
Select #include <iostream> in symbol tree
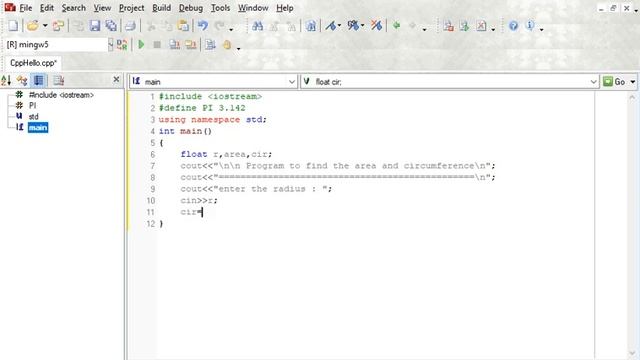point(61,95)
